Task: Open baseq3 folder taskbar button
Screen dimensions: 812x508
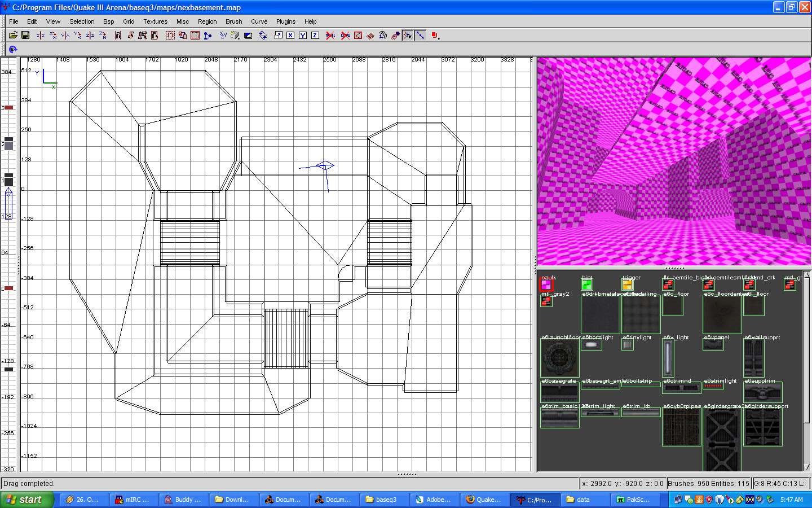Action: [383, 500]
